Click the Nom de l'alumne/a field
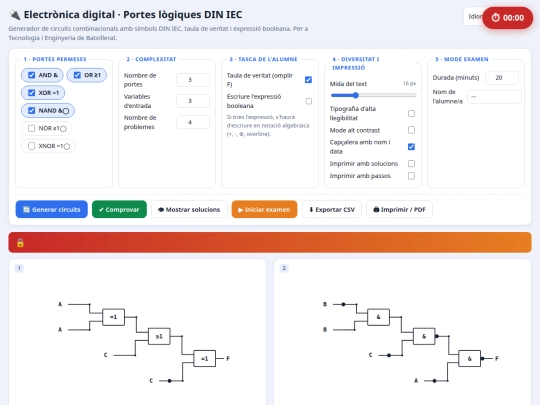540x405 pixels. pos(494,97)
